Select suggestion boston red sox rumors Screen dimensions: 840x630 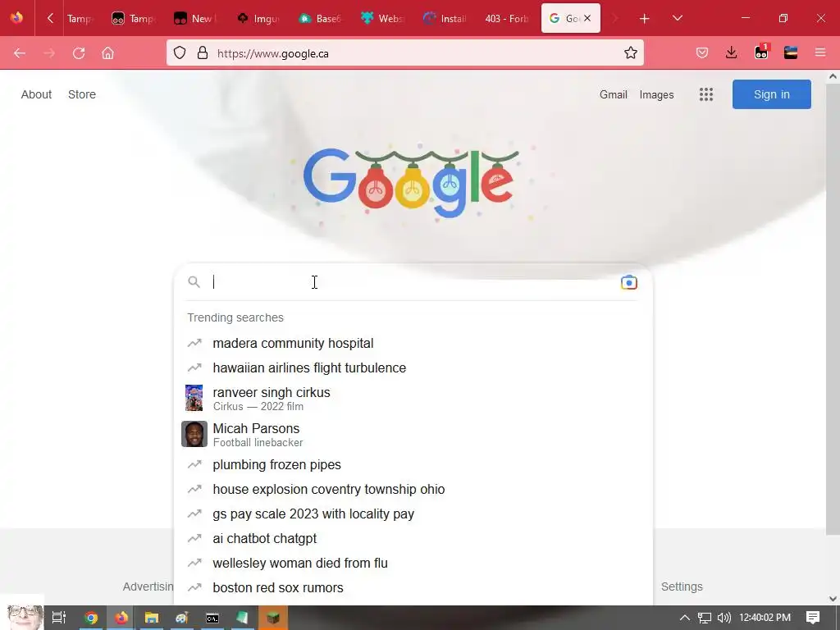click(413, 587)
